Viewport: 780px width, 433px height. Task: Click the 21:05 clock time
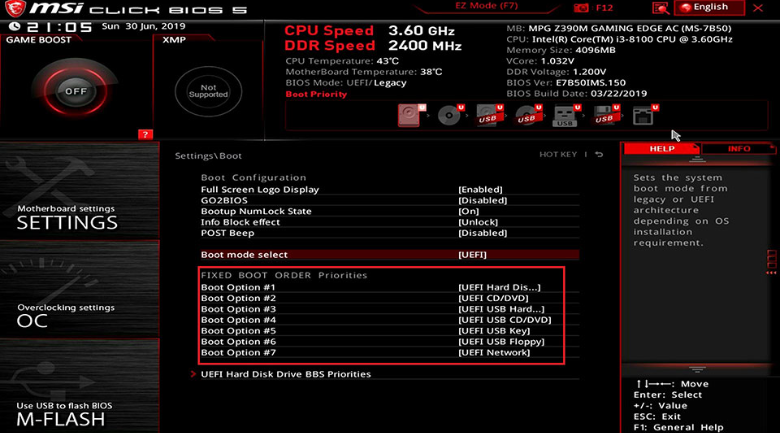coord(59,27)
